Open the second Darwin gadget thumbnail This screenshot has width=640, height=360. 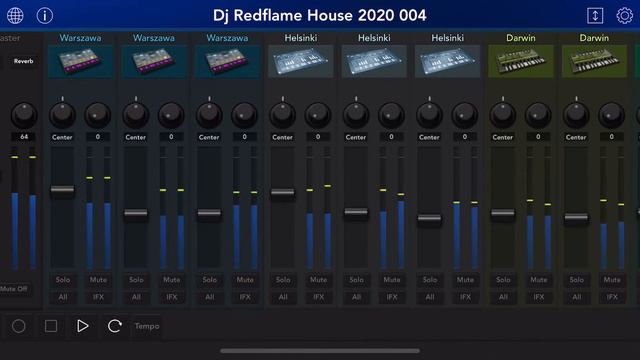tap(594, 61)
